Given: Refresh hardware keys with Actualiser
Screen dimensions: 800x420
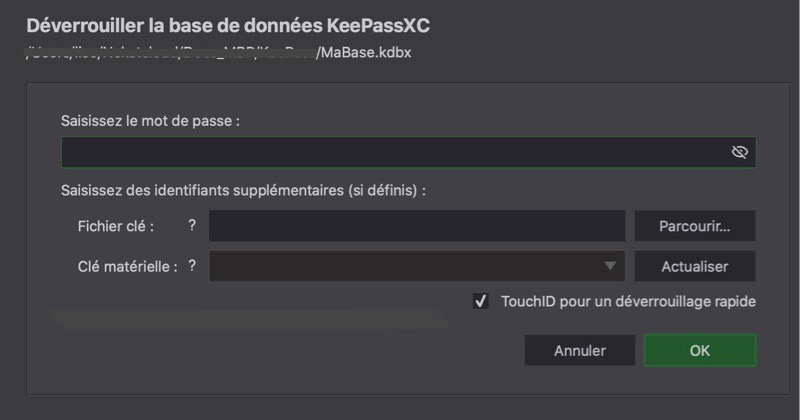Looking at the screenshot, I should point(694,266).
